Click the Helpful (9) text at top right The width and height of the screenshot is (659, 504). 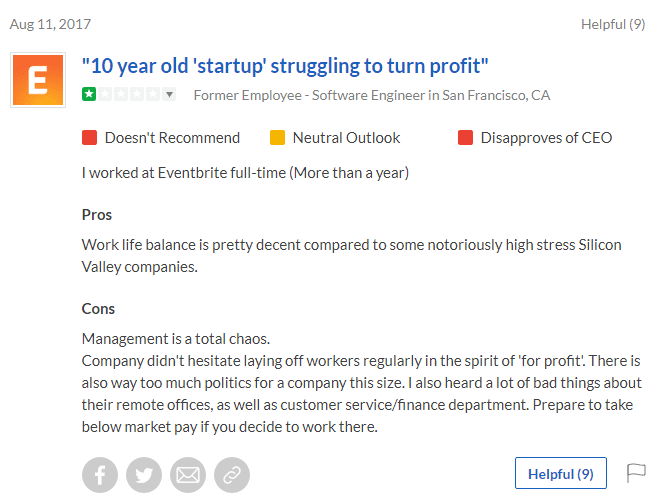click(x=613, y=24)
